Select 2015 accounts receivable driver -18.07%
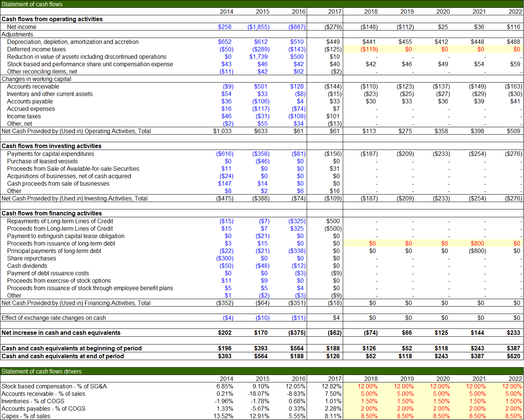This screenshot has height=420, width=524. [x=258, y=394]
